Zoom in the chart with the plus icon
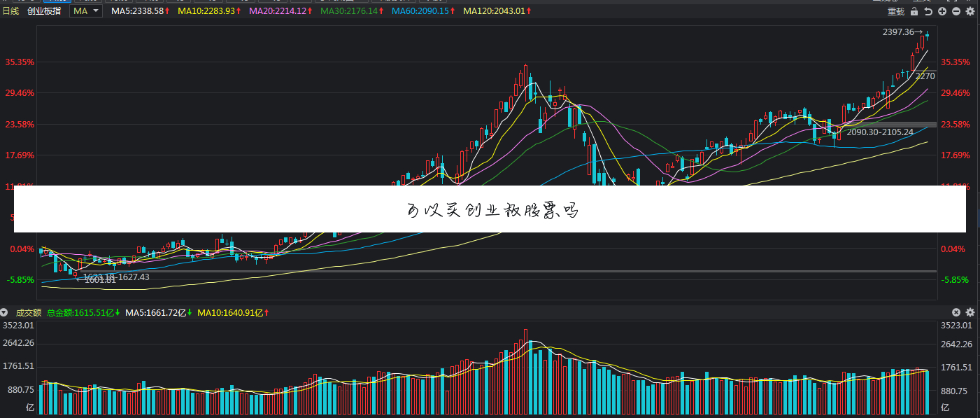This screenshot has height=418, width=980. [x=942, y=11]
